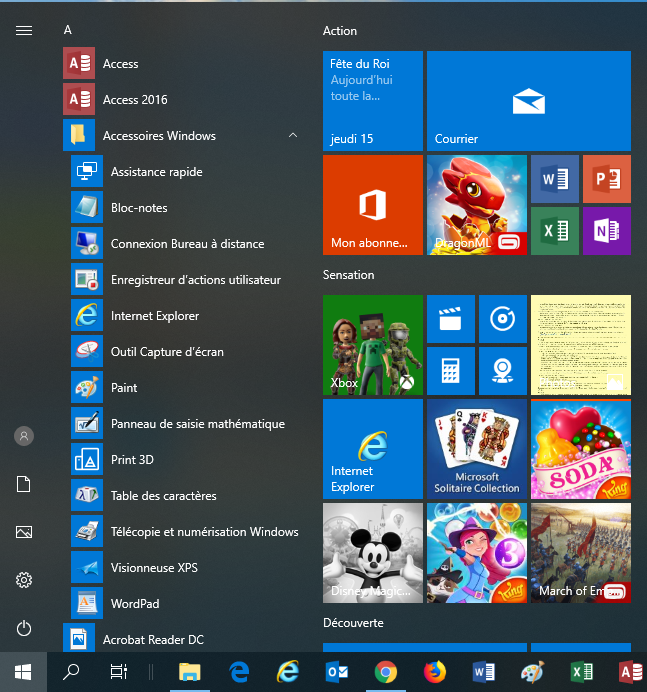This screenshot has width=647, height=692.
Task: Open Google Chrome on the taskbar
Action: (386, 672)
